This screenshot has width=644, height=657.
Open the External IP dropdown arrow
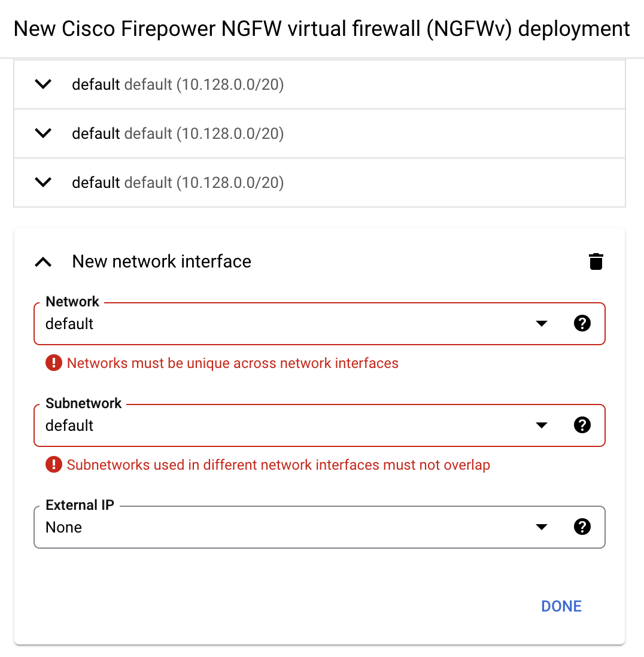pos(541,527)
